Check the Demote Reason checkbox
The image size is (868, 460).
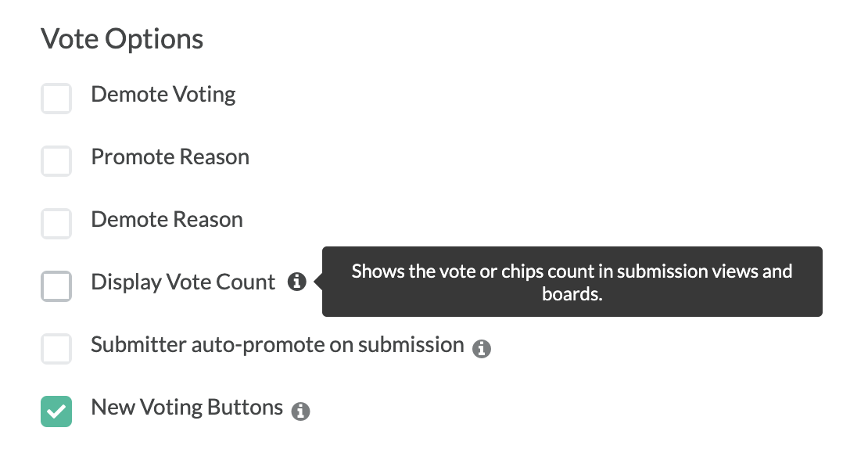coord(56,224)
